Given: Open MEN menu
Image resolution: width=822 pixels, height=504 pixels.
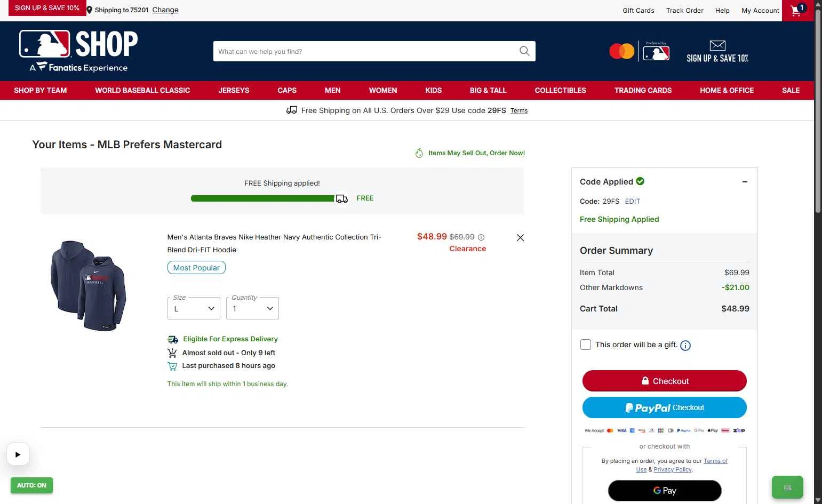Looking at the screenshot, I should 333,91.
